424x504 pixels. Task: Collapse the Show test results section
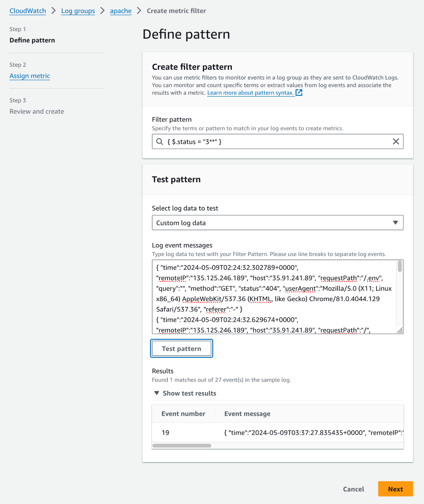point(157,393)
